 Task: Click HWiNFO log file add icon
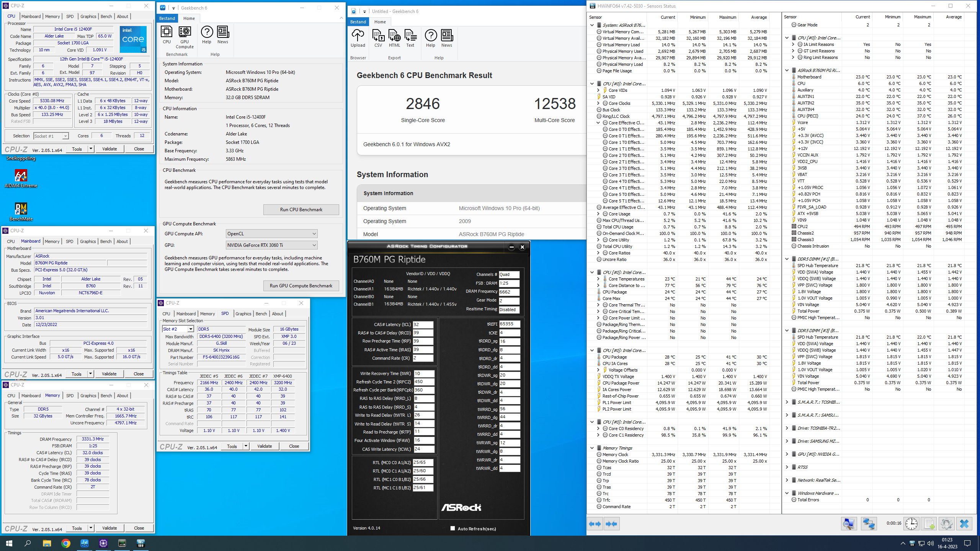[x=929, y=524]
